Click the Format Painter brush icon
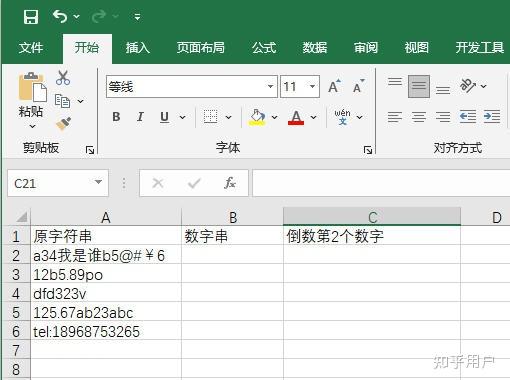The width and height of the screenshot is (510, 380). tap(63, 124)
